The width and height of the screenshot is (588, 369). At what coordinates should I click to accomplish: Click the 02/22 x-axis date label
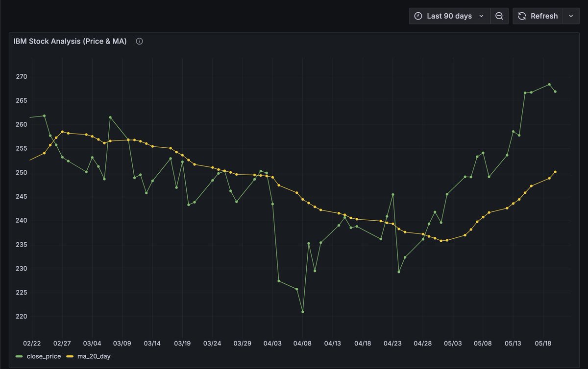[32, 344]
